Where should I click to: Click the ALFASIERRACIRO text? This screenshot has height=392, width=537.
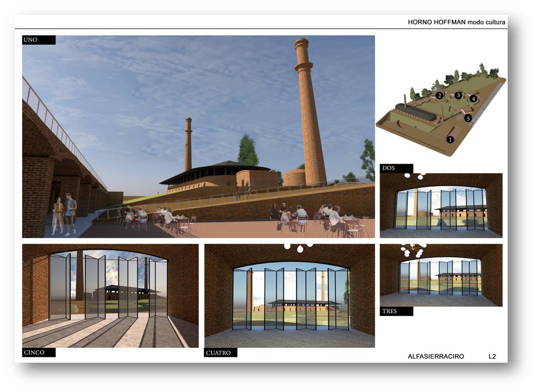point(435,356)
